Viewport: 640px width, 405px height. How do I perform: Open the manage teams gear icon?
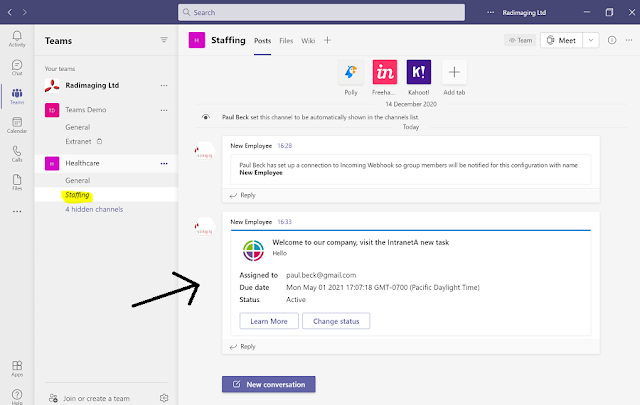coord(164,398)
